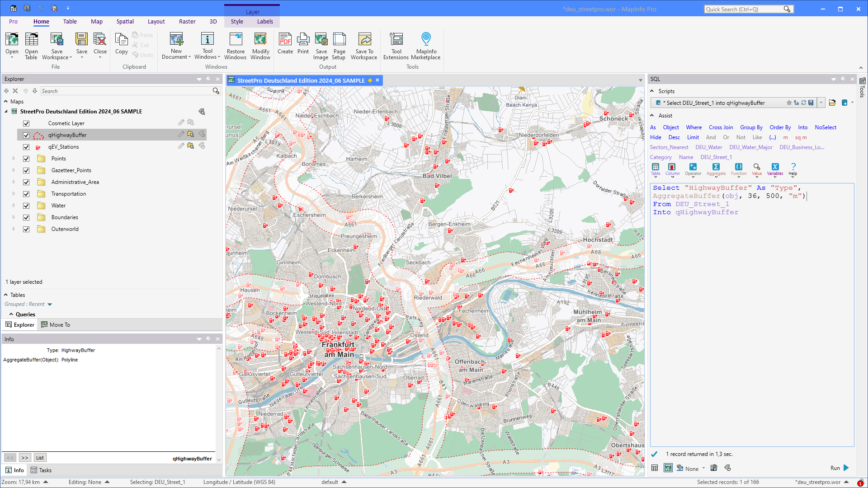
Task: Click the Save Workspace icon
Action: [x=57, y=46]
